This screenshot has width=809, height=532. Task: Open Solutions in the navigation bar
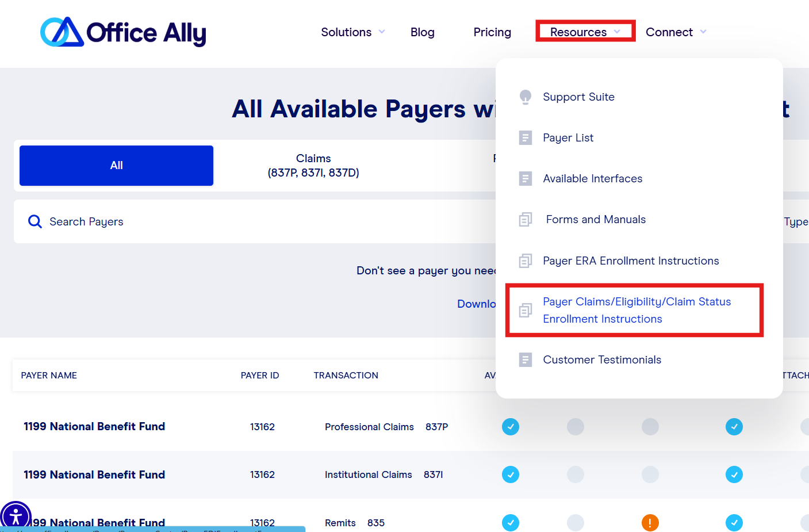point(346,32)
